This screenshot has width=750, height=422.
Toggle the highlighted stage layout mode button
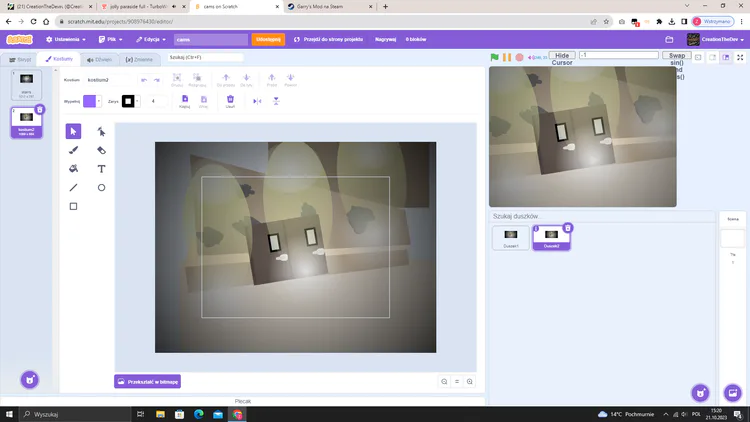(726, 57)
